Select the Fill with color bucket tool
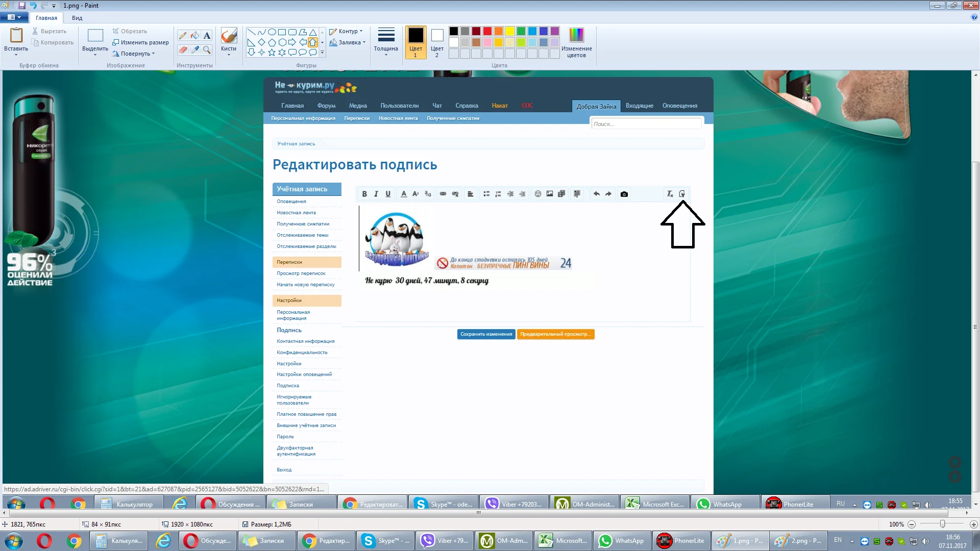Image resolution: width=980 pixels, height=551 pixels. point(195,35)
